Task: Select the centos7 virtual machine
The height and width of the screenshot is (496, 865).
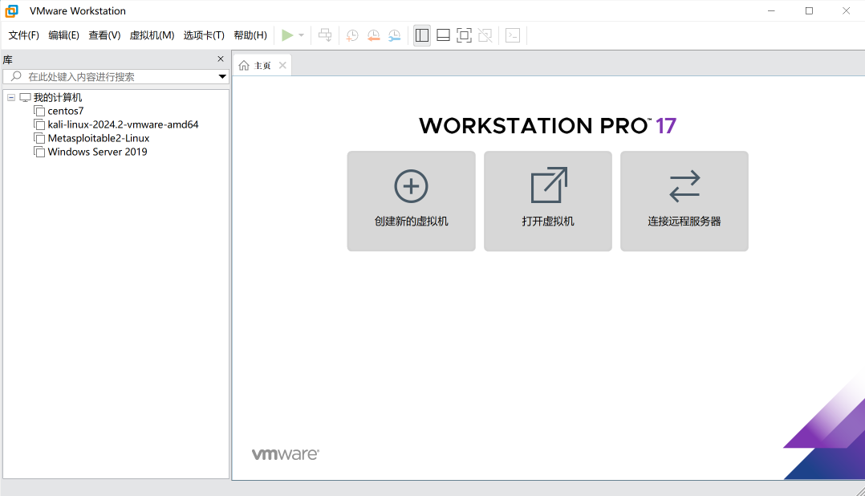Action: click(65, 111)
